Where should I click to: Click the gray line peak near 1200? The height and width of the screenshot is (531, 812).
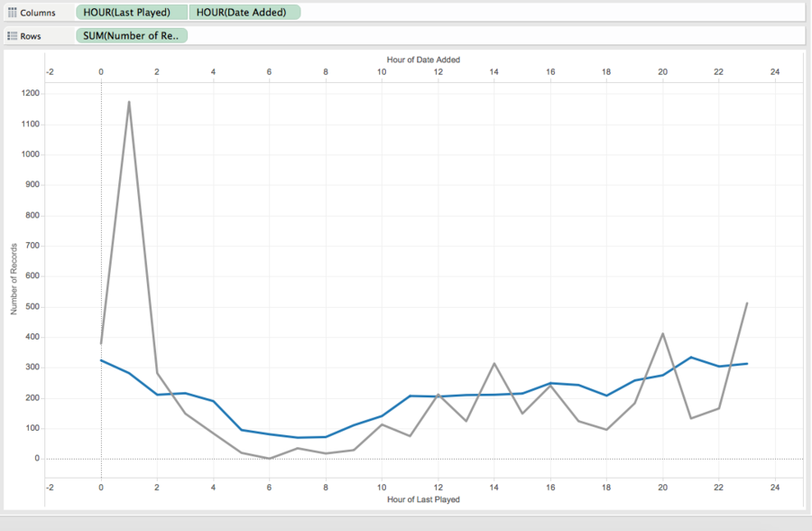(x=129, y=102)
